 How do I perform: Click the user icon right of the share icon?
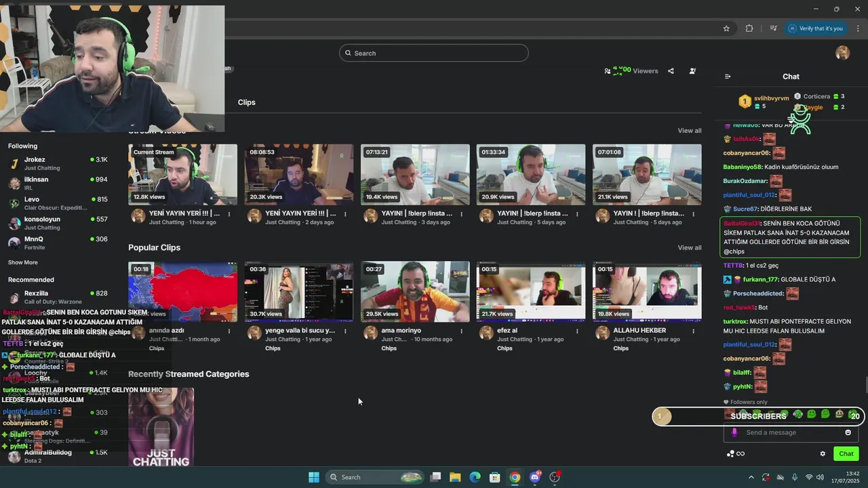[x=692, y=71]
